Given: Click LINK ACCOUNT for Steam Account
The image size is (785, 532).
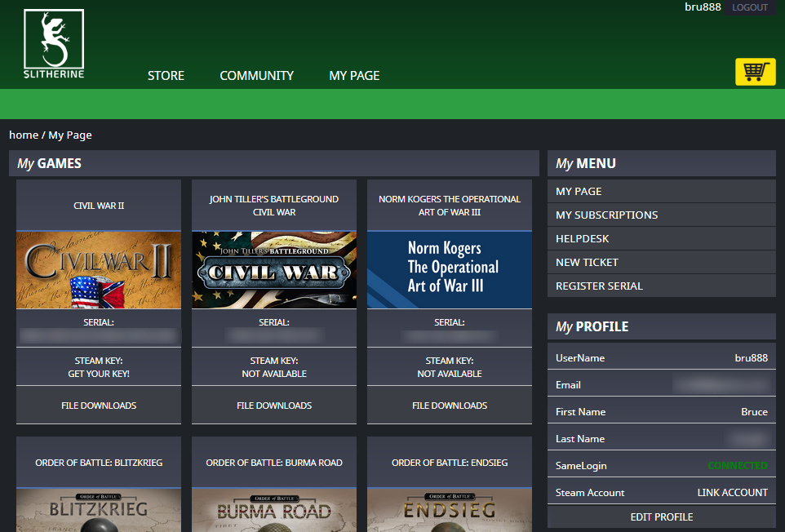Looking at the screenshot, I should coord(732,493).
